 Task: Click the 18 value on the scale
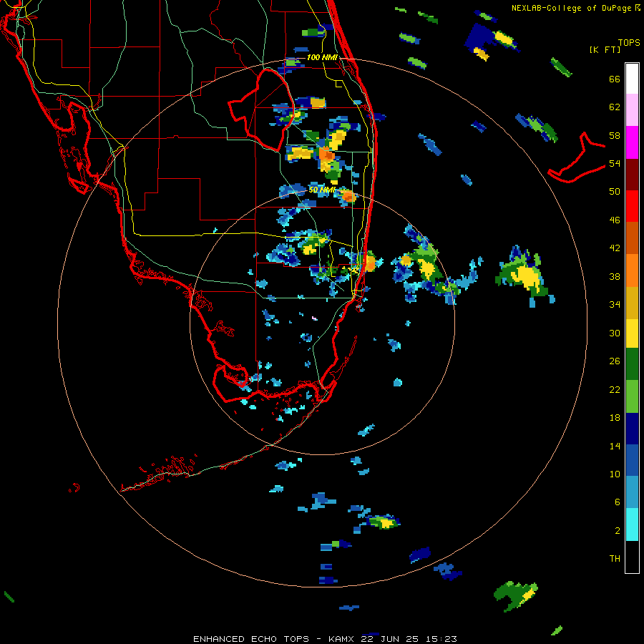coord(615,418)
